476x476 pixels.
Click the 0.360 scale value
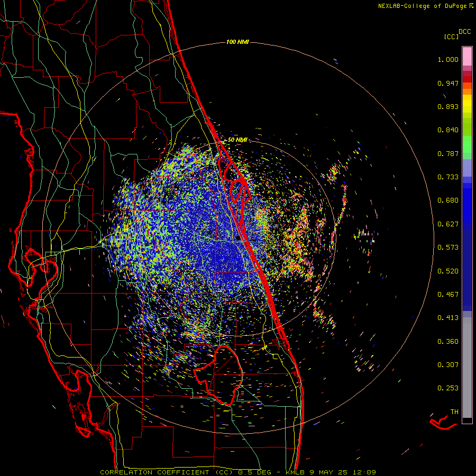coord(448,342)
